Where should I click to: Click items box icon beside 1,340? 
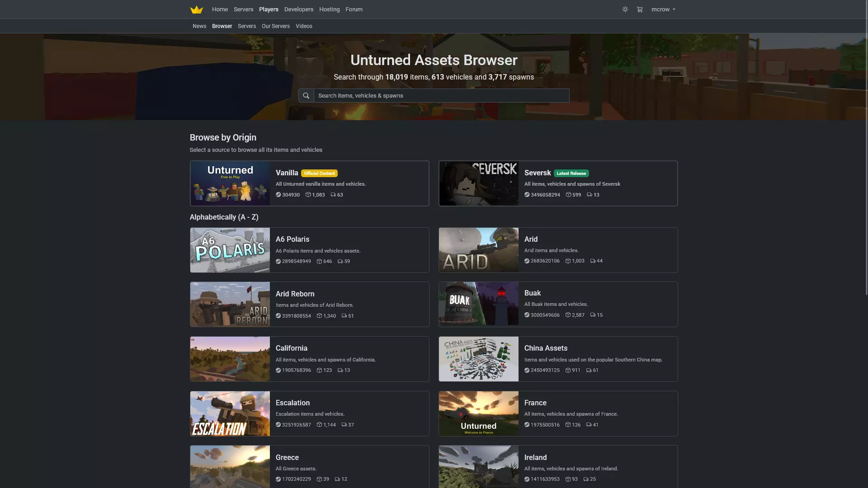point(319,316)
